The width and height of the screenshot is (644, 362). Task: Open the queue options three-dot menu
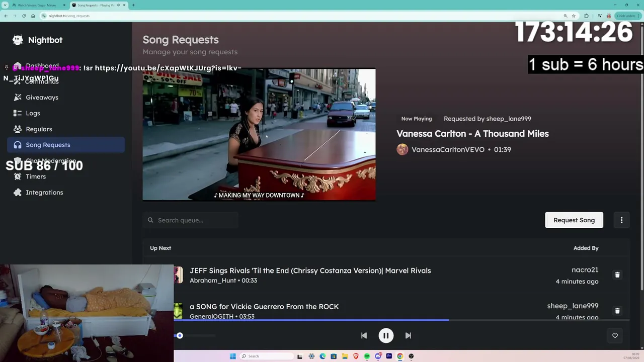[x=621, y=220]
